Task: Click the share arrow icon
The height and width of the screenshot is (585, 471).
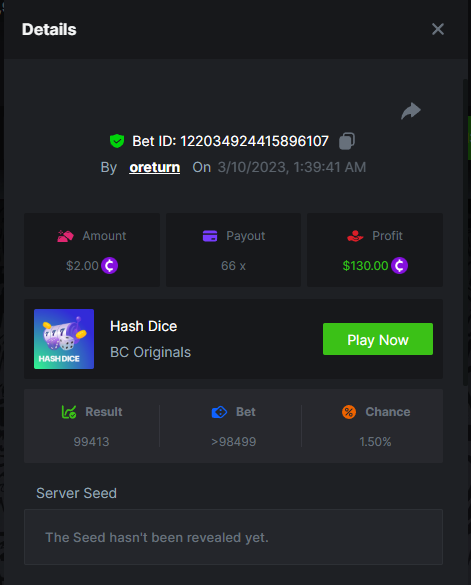Action: click(411, 111)
